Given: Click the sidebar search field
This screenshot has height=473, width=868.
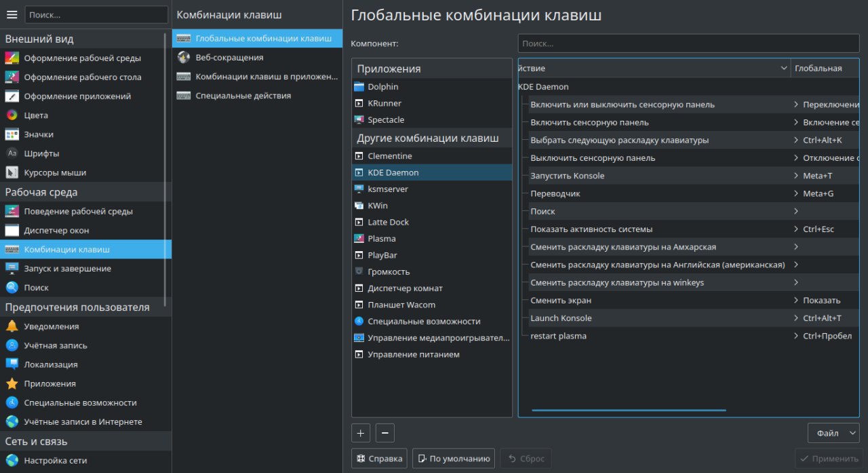Looking at the screenshot, I should [96, 14].
